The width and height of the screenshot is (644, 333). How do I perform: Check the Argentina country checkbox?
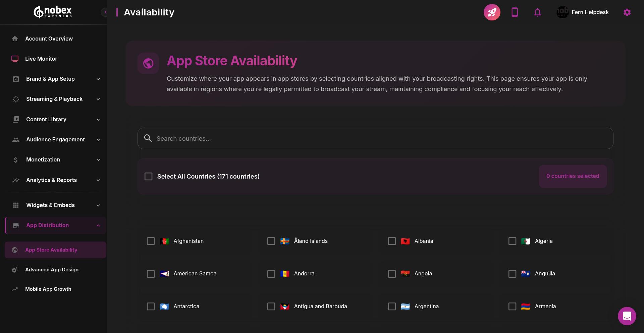pos(392,307)
